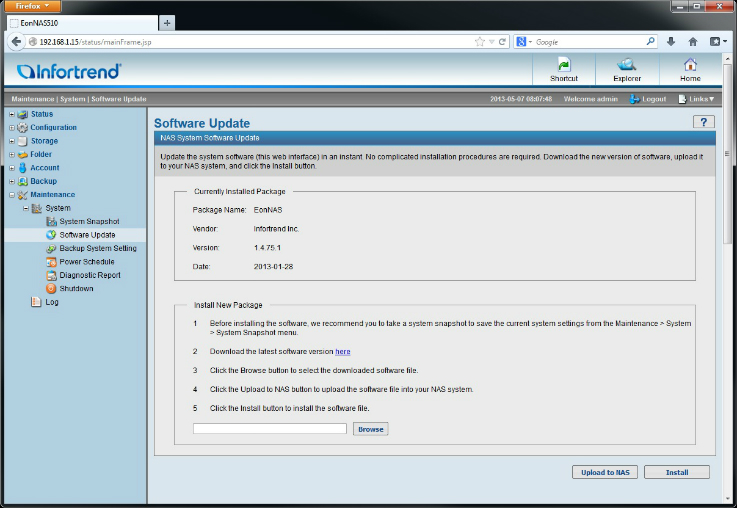Click the vendor text Infortrend Inc.
This screenshot has height=508, width=737.
[x=276, y=229]
